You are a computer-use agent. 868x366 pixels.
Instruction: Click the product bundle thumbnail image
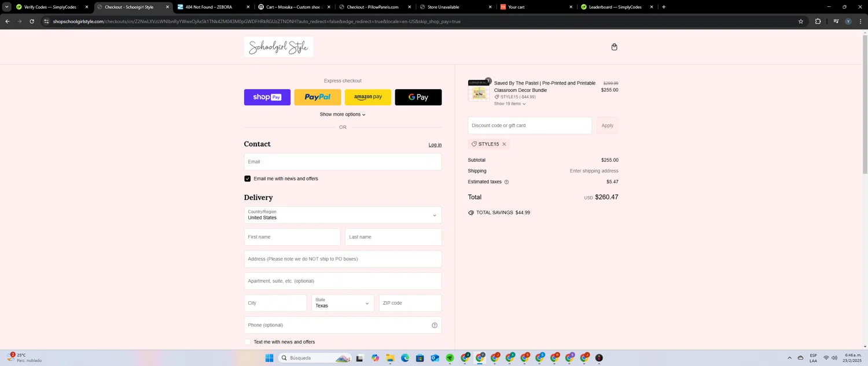coord(479,91)
